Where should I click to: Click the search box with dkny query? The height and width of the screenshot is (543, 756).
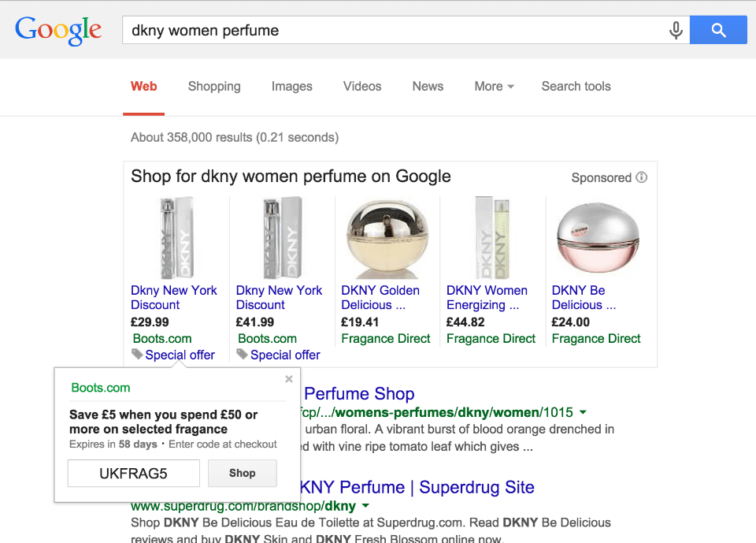394,31
